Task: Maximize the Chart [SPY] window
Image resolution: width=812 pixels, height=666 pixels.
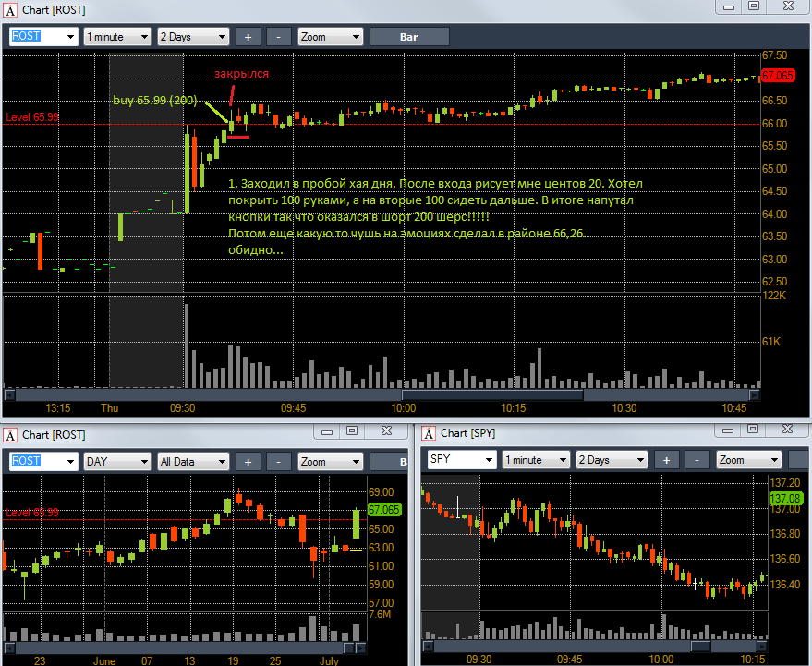Action: pos(753,430)
